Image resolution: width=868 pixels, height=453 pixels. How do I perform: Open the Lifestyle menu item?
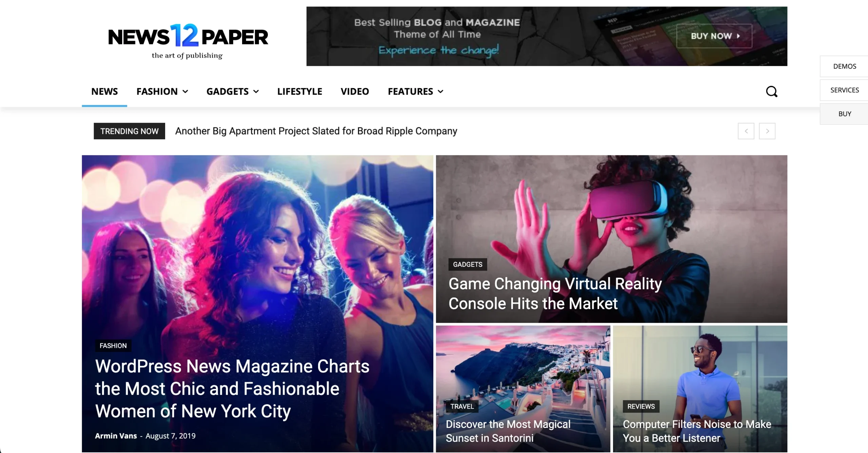(x=300, y=91)
